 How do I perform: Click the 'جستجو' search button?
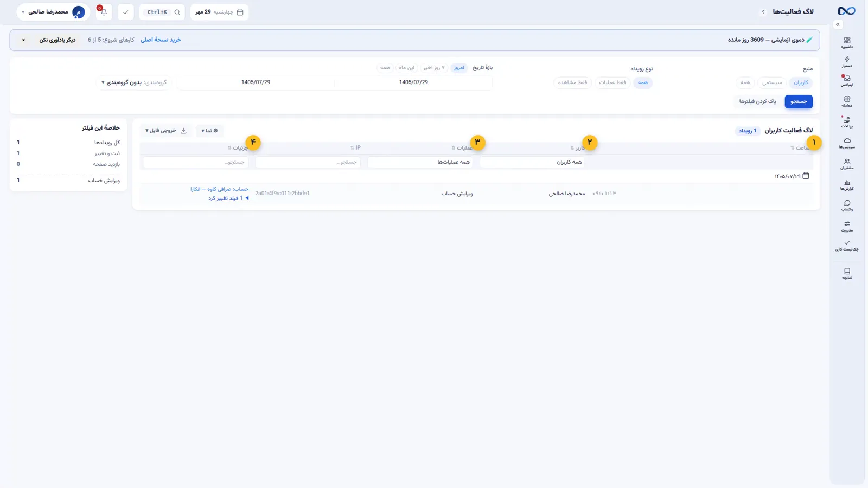click(x=799, y=101)
